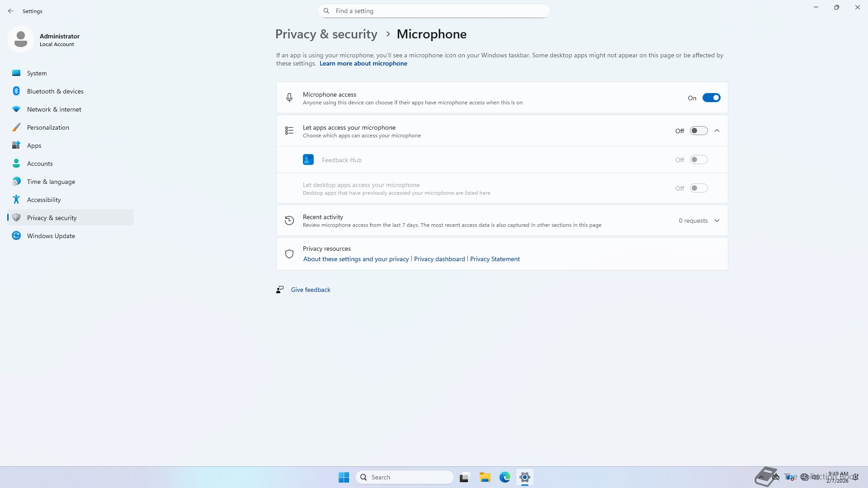
Task: Open the Accessibility settings page
Action: 44,200
